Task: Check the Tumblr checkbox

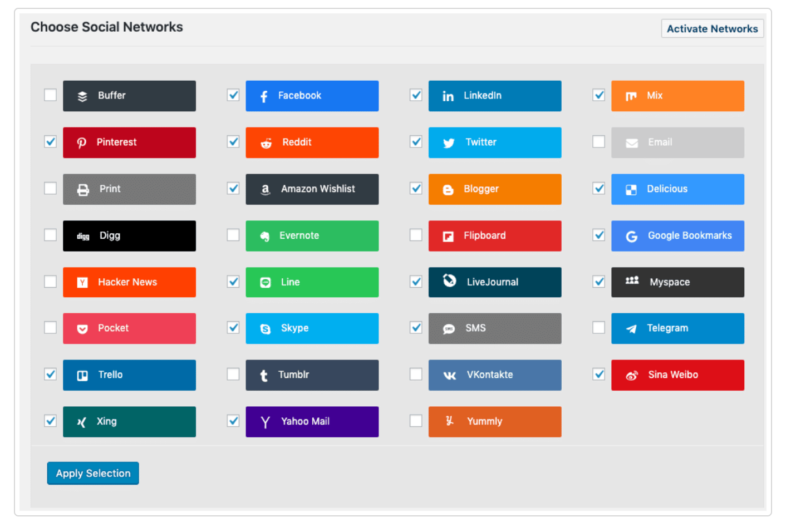Action: (x=233, y=375)
